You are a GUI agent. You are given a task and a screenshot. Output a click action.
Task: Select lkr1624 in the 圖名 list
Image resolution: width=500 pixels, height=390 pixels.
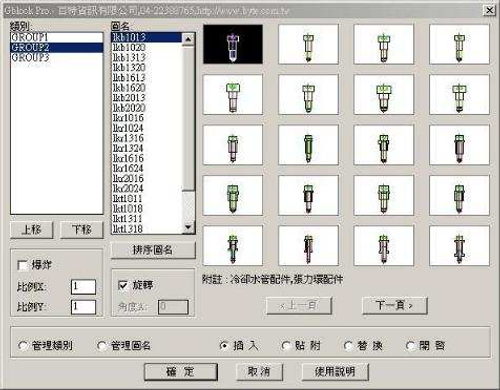[147, 168]
